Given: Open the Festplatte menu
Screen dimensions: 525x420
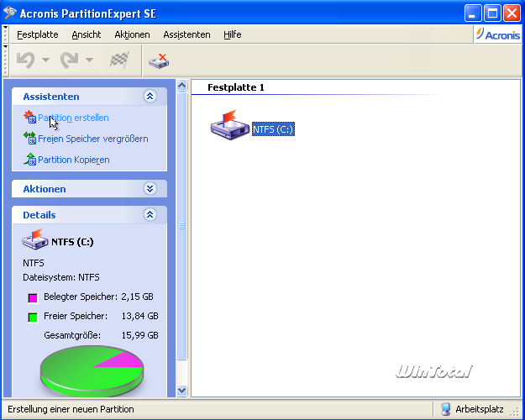Looking at the screenshot, I should tap(38, 34).
